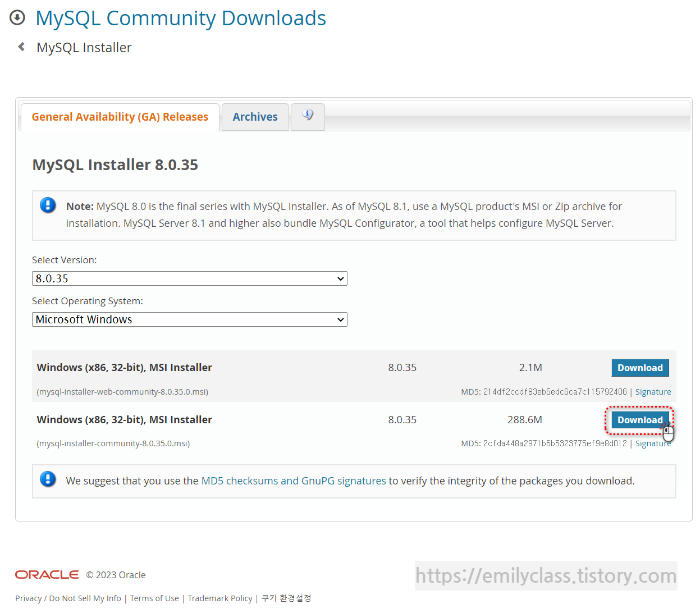
Task: Click the MySQL Installer 8.0.35 heading
Action: (x=115, y=165)
